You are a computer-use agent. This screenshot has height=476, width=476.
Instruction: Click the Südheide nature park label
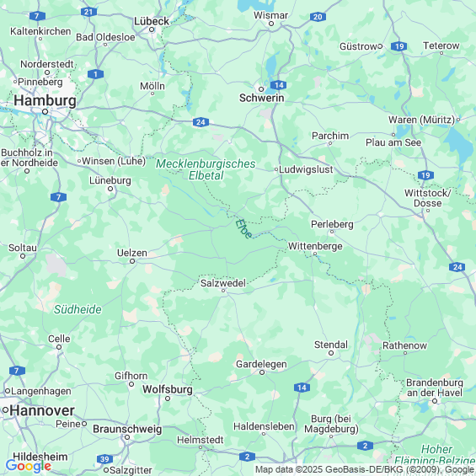coord(78,309)
